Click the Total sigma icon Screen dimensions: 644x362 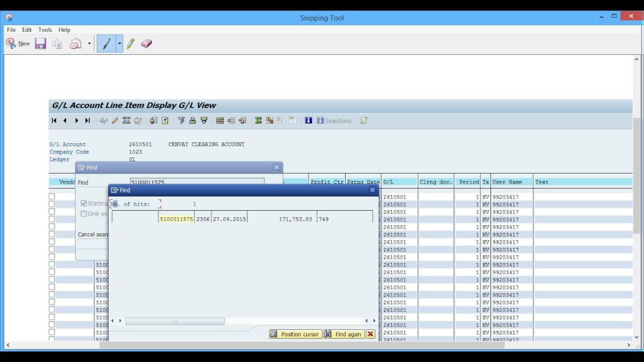coord(259,121)
